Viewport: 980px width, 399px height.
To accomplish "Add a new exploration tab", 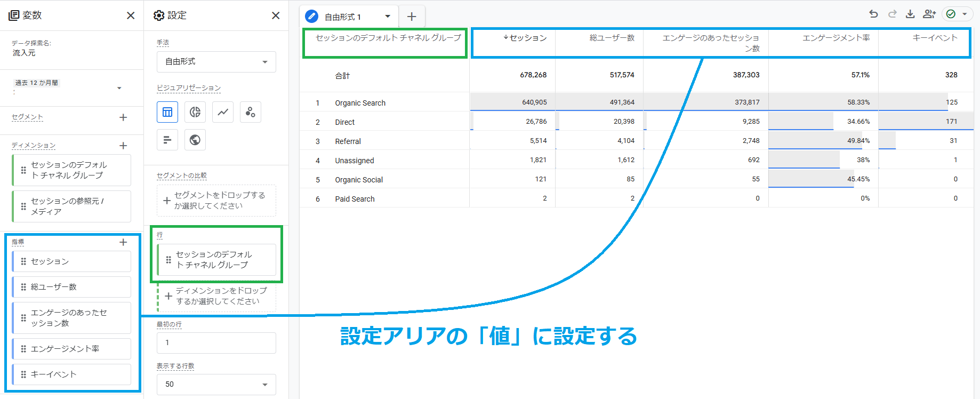I will click(412, 17).
